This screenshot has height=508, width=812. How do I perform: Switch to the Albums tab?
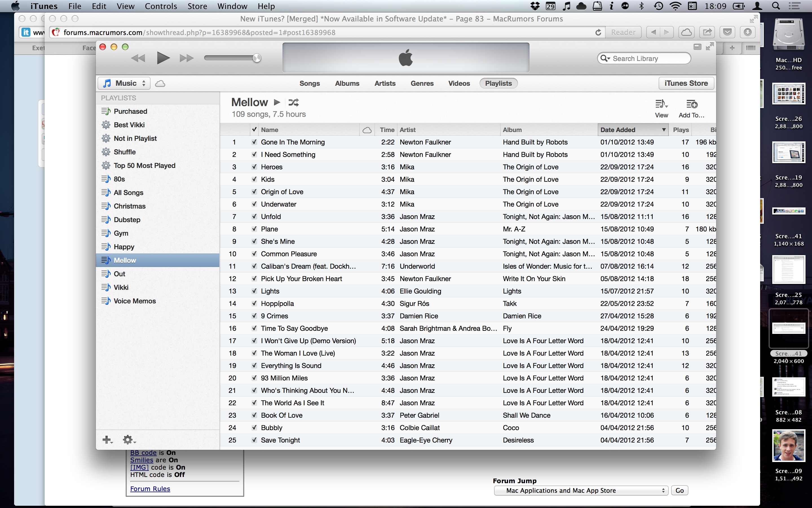tap(347, 83)
